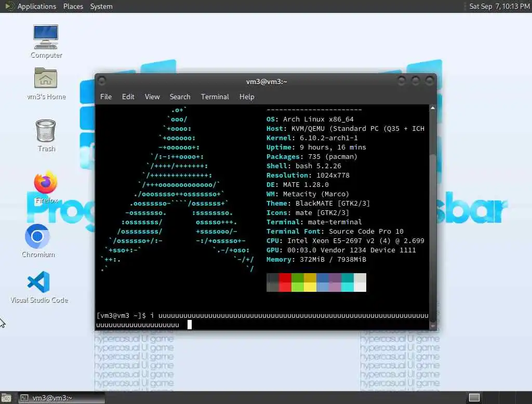This screenshot has width=532, height=404.
Task: Click the blue color block in neofetch palette
Action: 322,282
